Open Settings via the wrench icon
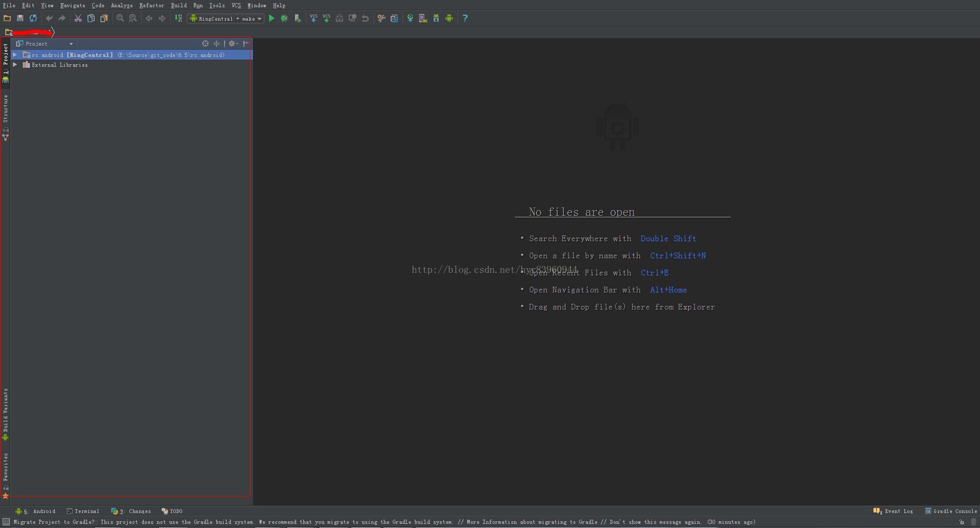This screenshot has height=528, width=980. click(x=381, y=18)
